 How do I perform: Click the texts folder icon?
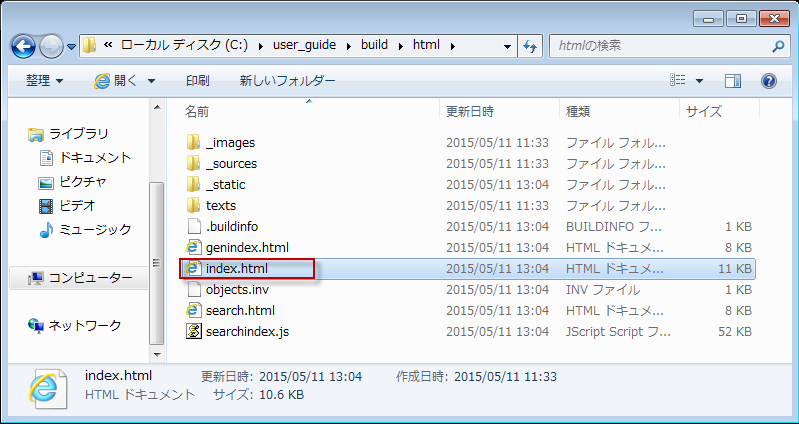point(193,205)
